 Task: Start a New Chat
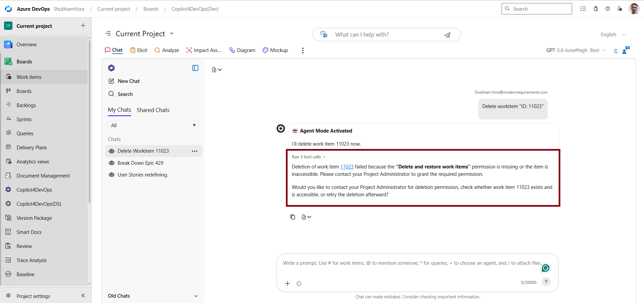click(124, 81)
